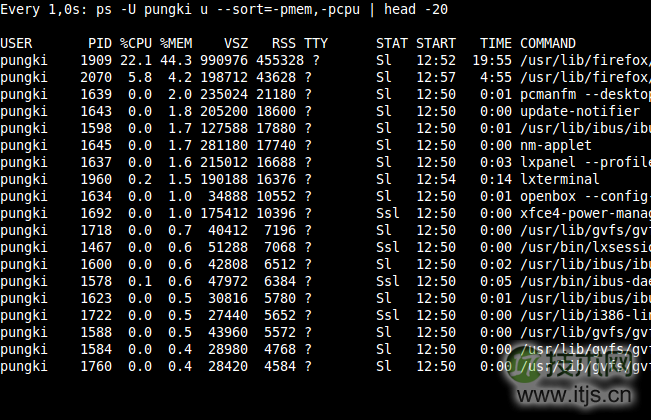This screenshot has height=420, width=651.
Task: Click the VSZ value 990976
Action: [230, 60]
